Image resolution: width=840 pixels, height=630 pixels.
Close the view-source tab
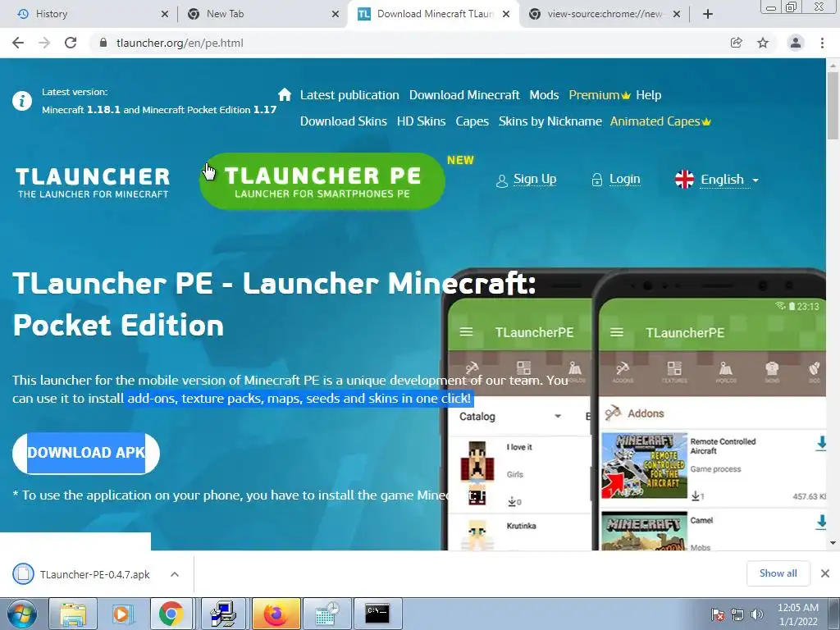[677, 14]
